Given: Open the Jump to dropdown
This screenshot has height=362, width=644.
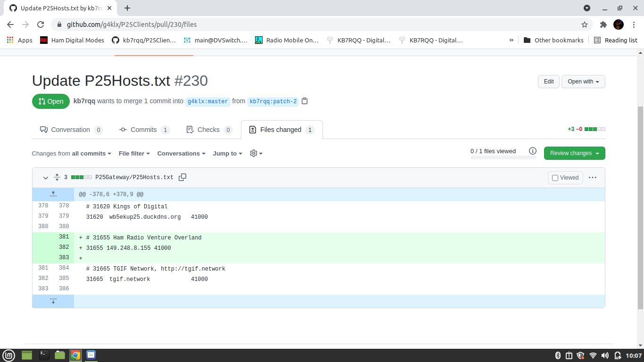Looking at the screenshot, I should (227, 153).
